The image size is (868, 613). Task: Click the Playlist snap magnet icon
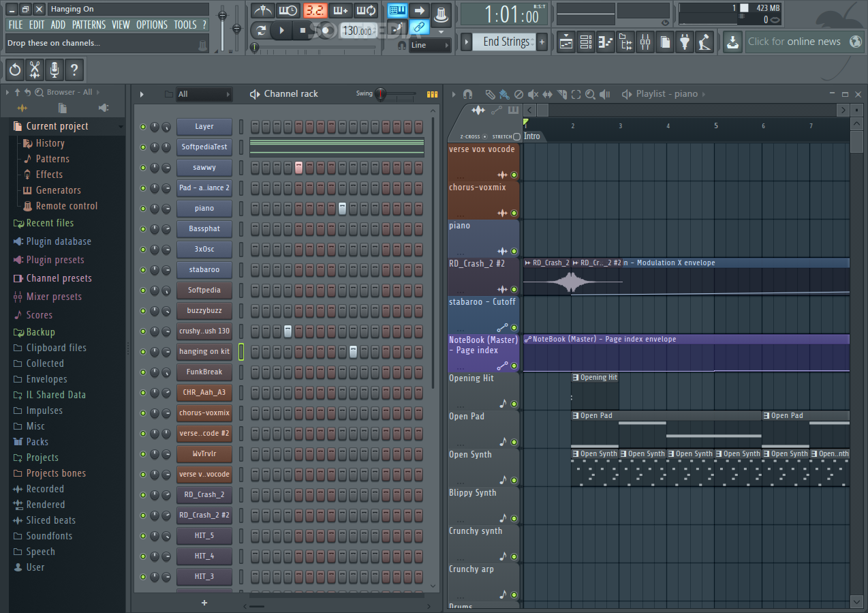pyautogui.click(x=467, y=95)
